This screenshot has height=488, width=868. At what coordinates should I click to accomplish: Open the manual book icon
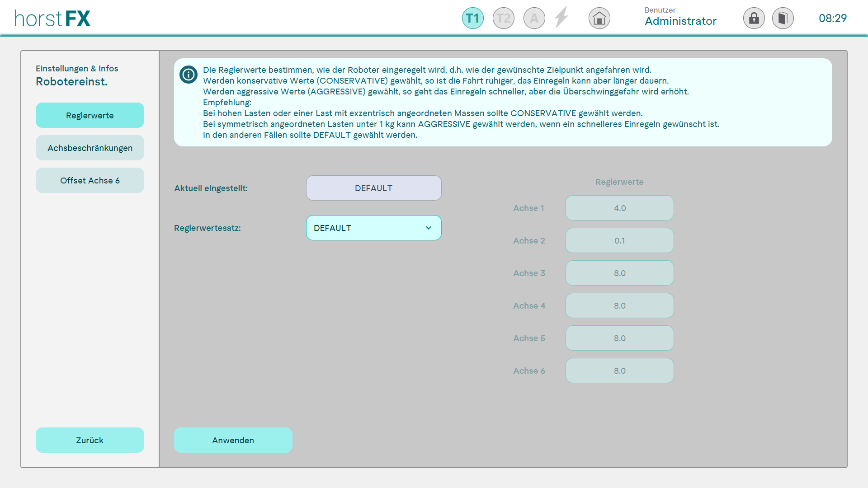tap(783, 19)
